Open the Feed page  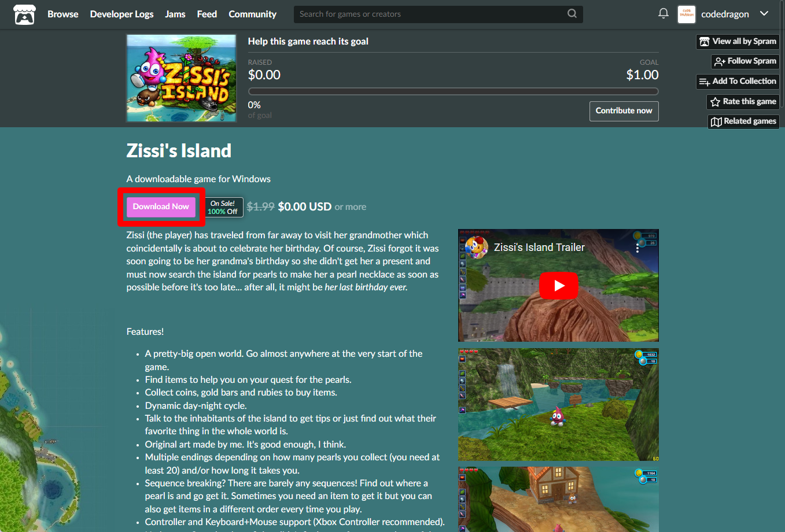[x=207, y=14]
